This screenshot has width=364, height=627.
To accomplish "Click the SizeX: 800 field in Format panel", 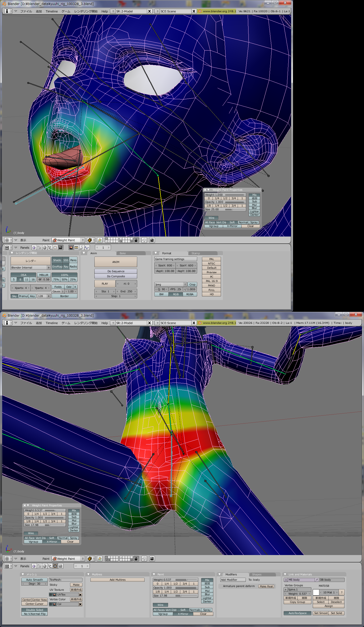I will [x=165, y=265].
